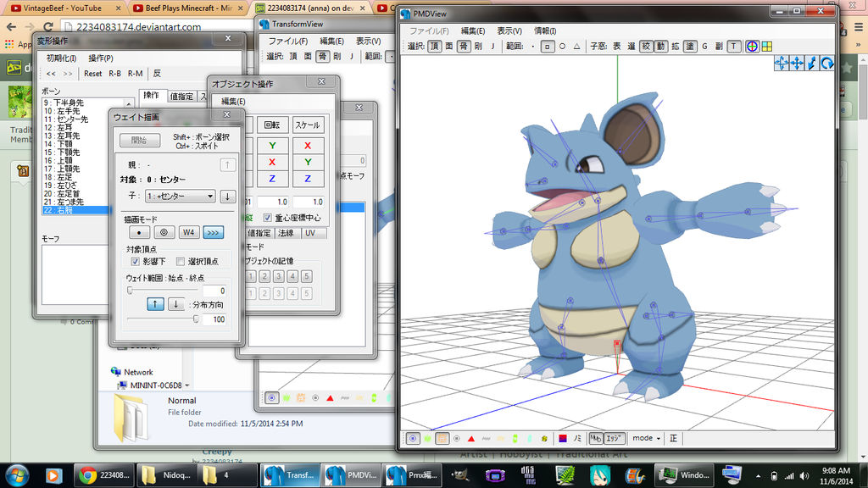Image resolution: width=868 pixels, height=488 pixels.
Task: Open the child bone +センター dropdown
Action: click(180, 196)
